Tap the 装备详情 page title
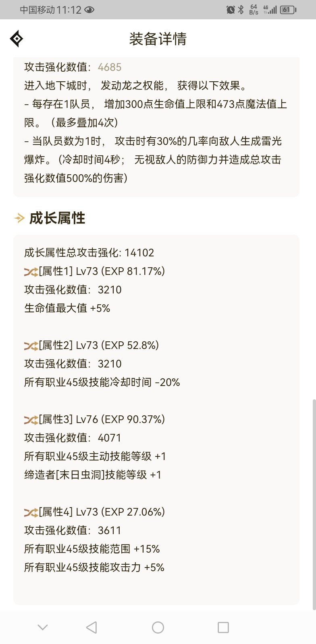The height and width of the screenshot is (644, 316). 158,39
